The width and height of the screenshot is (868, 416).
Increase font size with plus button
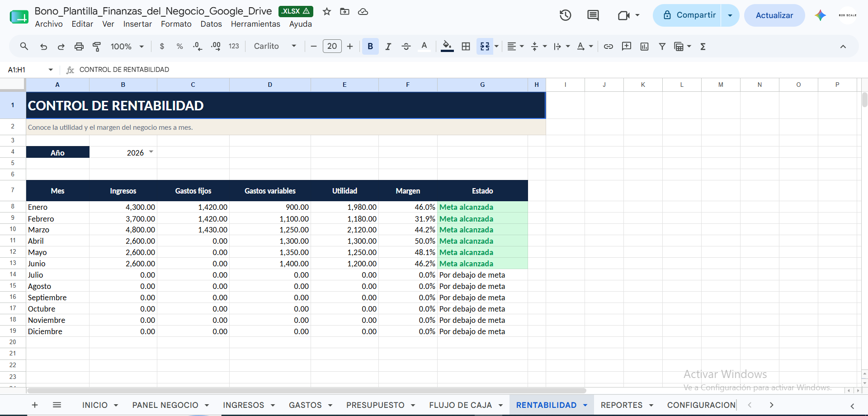click(350, 46)
